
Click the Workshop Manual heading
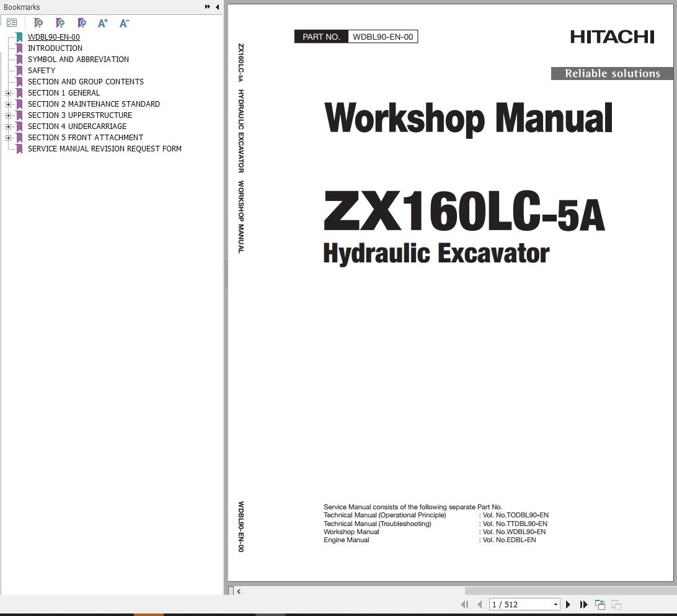coord(468,118)
